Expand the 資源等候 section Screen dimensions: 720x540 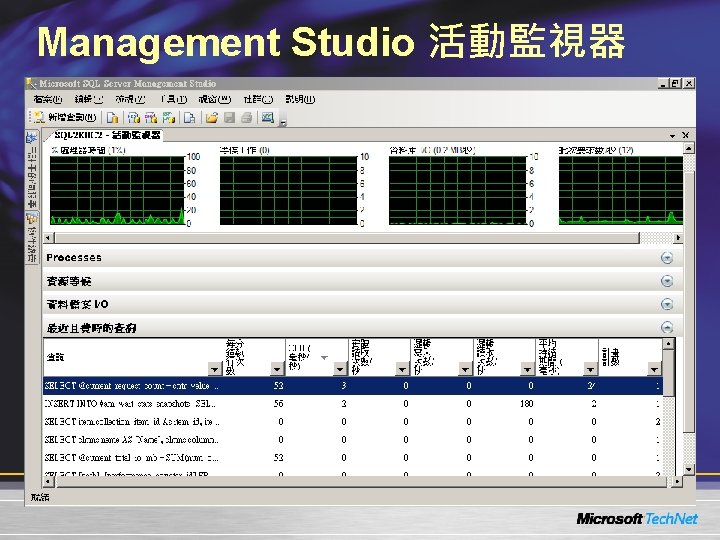click(x=667, y=281)
